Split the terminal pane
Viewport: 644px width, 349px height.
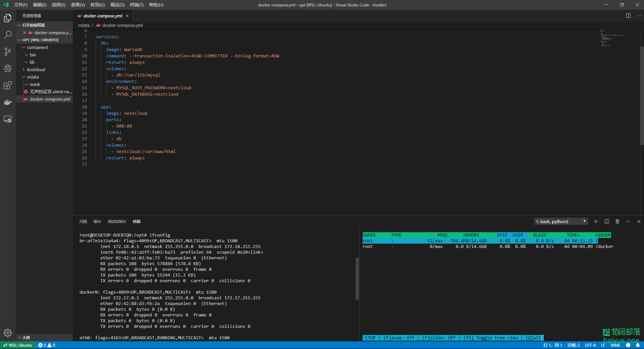click(607, 221)
